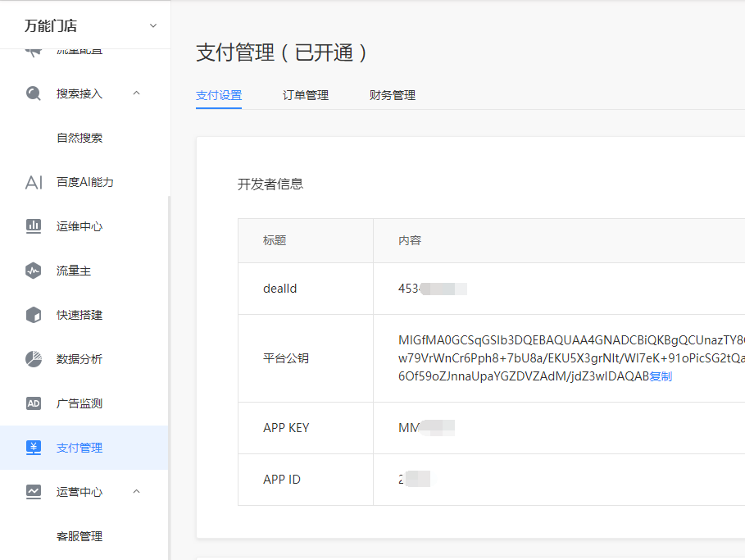Click the bar chart icon for 运维中心
The width and height of the screenshot is (745, 560).
[x=34, y=226]
